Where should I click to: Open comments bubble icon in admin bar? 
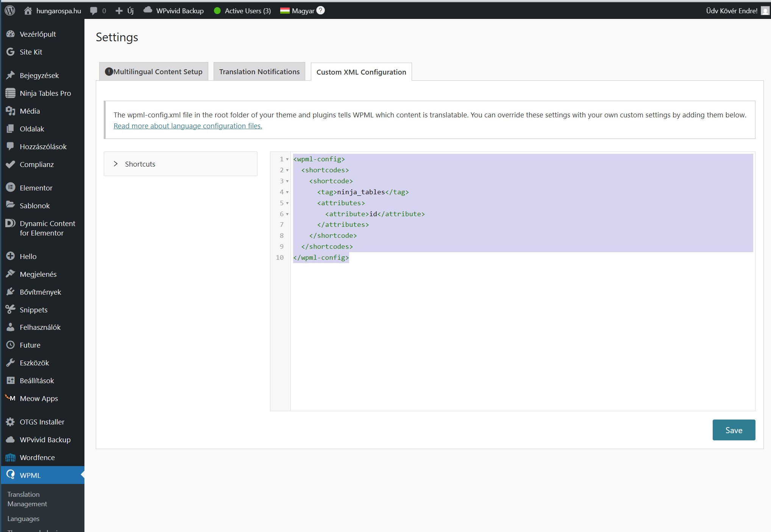tap(94, 11)
